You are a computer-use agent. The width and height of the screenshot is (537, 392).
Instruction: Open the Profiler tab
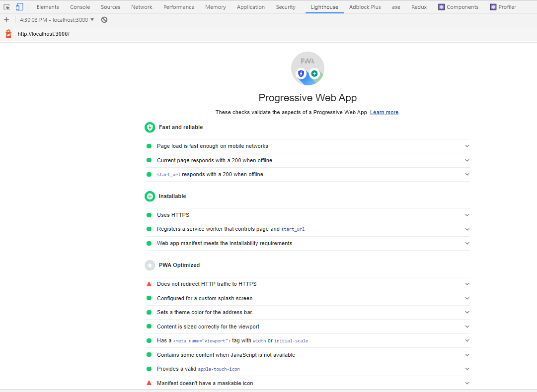tap(503, 7)
